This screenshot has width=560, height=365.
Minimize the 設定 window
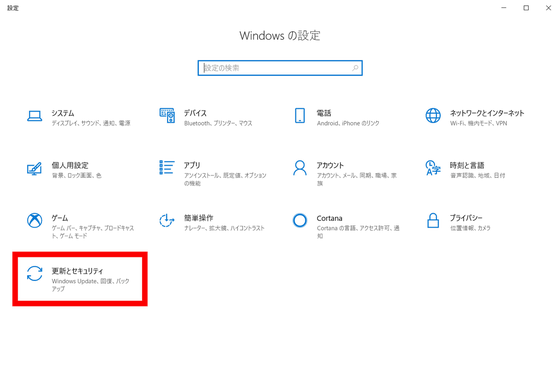click(504, 8)
